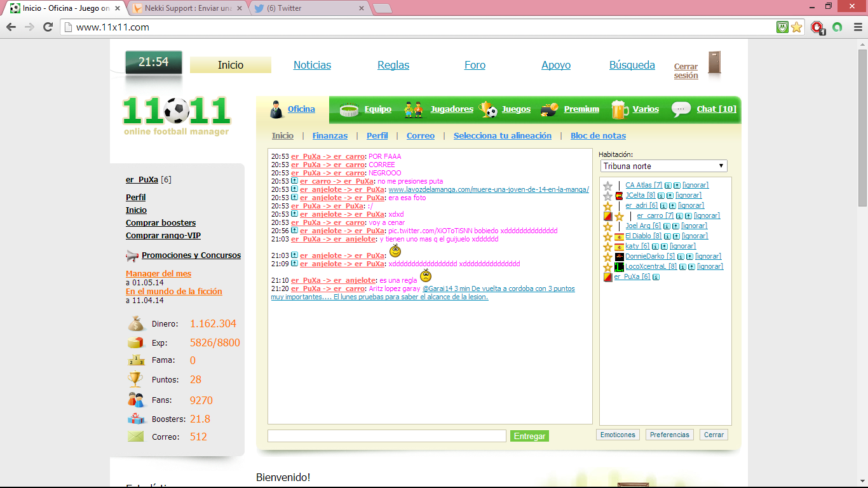
Task: Expand the message options beside er_carro's message
Action: [294, 181]
